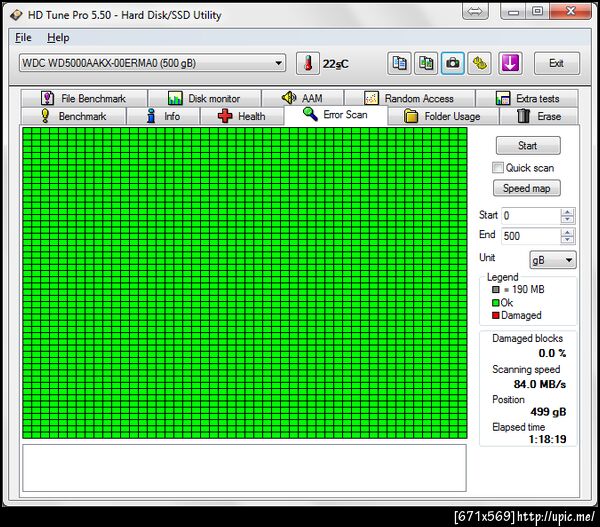This screenshot has height=527, width=600.
Task: Copy text to clipboard toolbar icon
Action: (399, 63)
